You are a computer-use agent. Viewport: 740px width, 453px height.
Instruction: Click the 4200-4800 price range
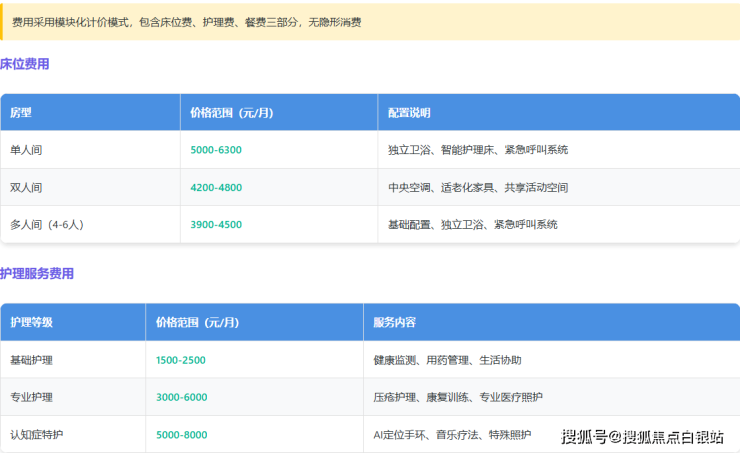pos(216,187)
